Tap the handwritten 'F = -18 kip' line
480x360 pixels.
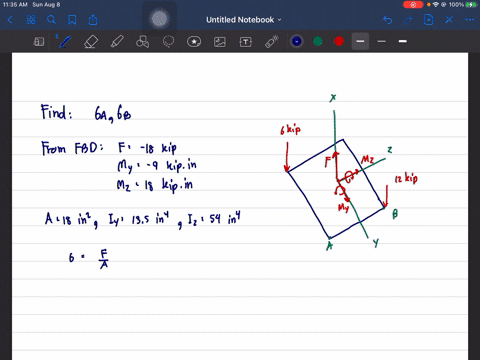(147, 148)
